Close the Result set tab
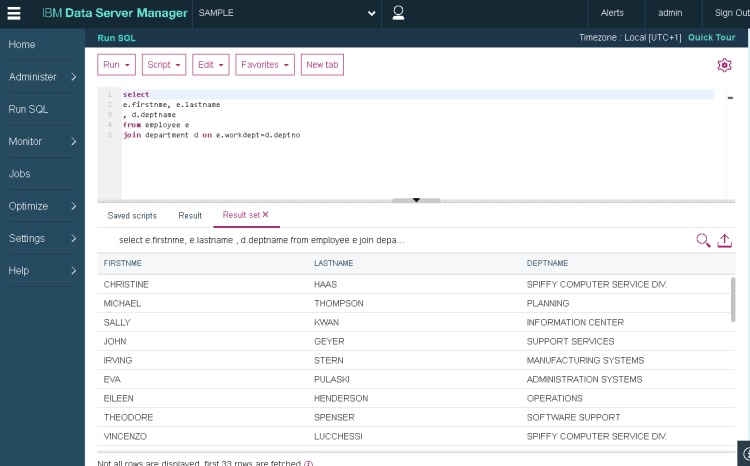 (x=265, y=215)
